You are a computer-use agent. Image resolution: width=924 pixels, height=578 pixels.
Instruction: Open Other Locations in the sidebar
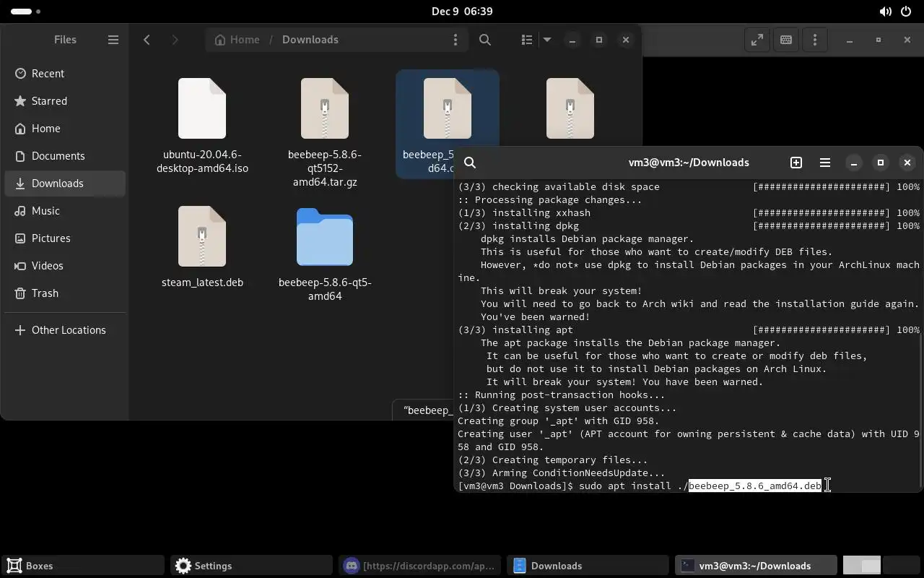[x=65, y=330]
